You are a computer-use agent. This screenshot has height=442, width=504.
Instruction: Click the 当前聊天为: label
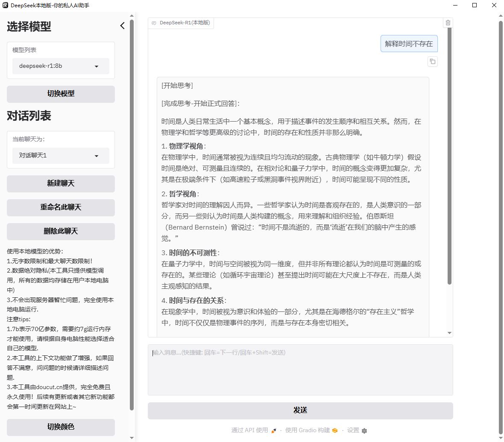[x=29, y=140]
